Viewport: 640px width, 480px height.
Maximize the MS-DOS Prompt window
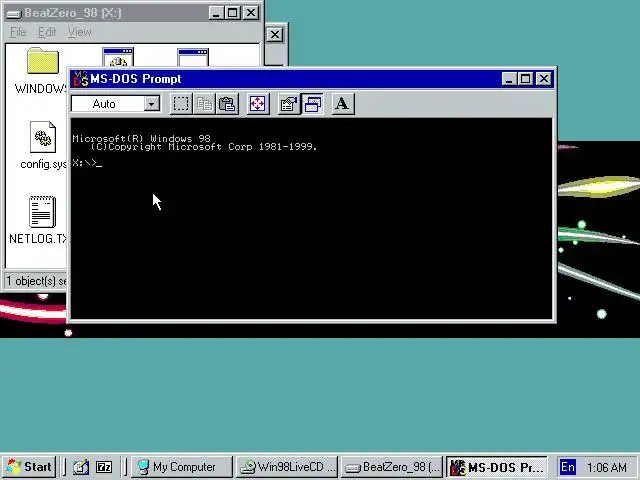click(x=525, y=78)
